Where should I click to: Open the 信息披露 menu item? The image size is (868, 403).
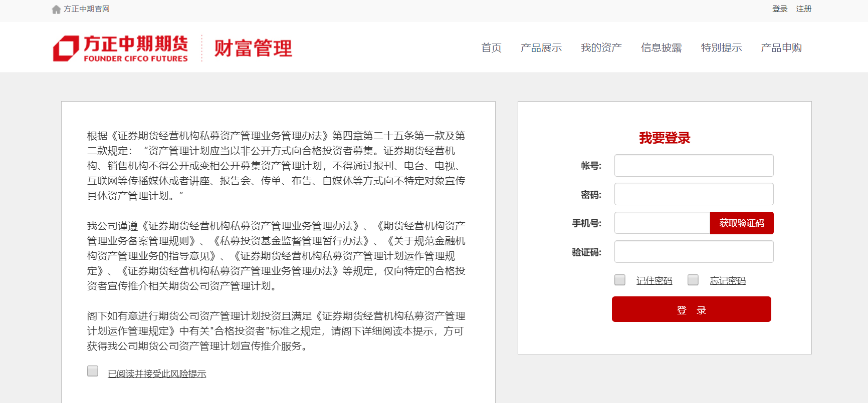tap(661, 48)
